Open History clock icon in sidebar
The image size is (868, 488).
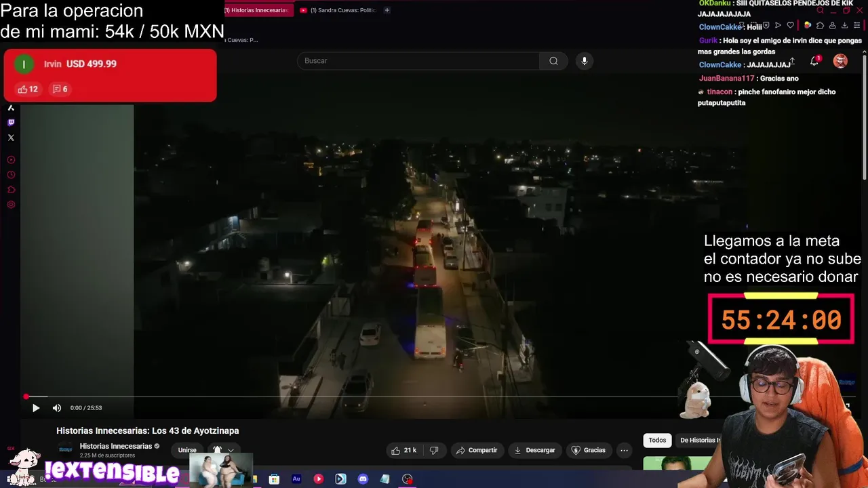11,175
